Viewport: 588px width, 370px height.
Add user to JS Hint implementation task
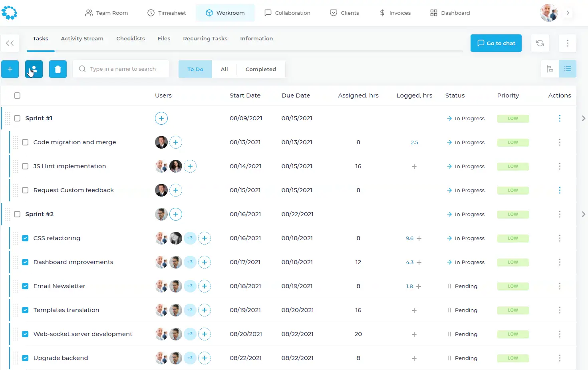click(190, 166)
